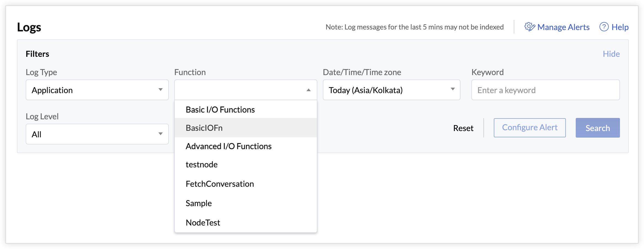Pick testnode from the function list
Image resolution: width=644 pixels, height=249 pixels.
pos(202,165)
